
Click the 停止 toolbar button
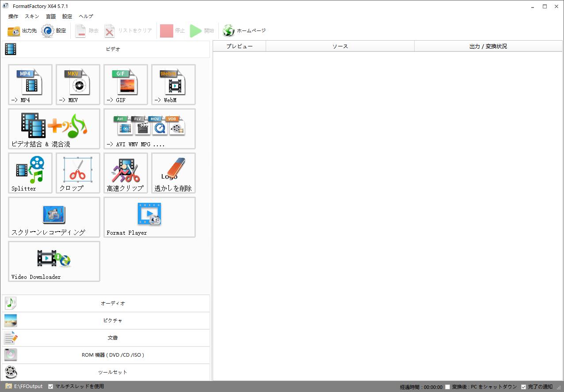tap(172, 31)
